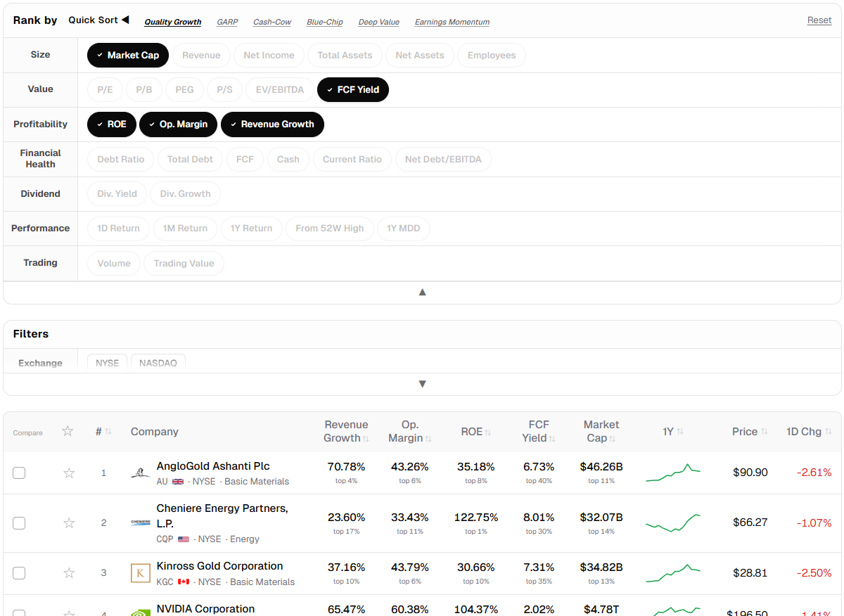
Task: Open AngloGold Ashanti Plc company name
Action: 213,466
